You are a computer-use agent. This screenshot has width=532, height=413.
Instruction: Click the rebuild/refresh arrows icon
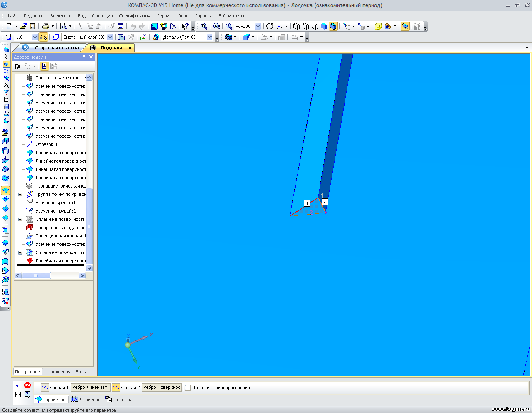270,26
